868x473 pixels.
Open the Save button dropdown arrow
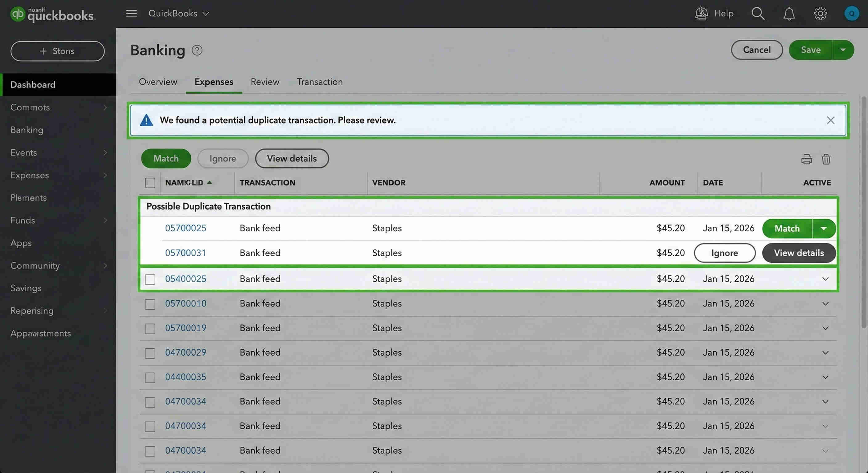tap(843, 50)
